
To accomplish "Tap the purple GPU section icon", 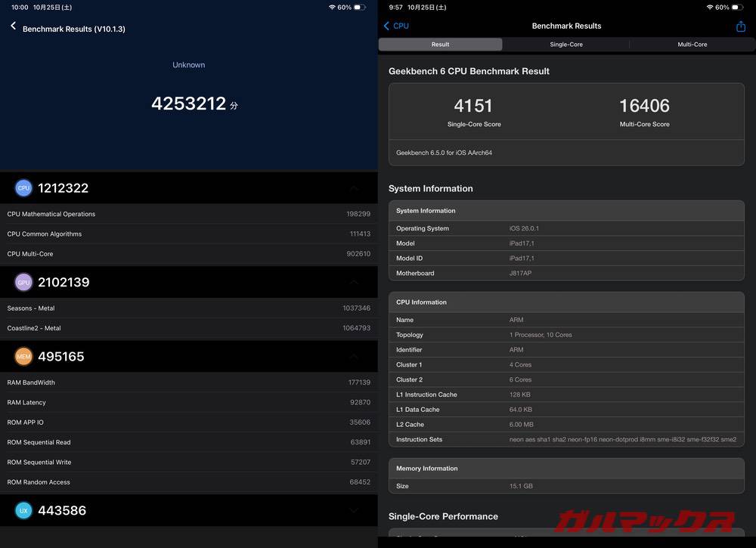I will coord(23,281).
